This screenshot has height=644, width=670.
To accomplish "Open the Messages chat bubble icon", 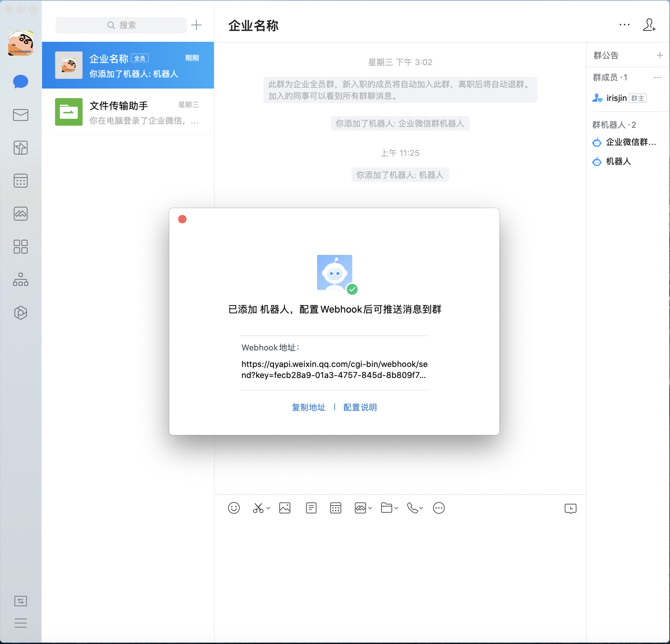I will [20, 82].
